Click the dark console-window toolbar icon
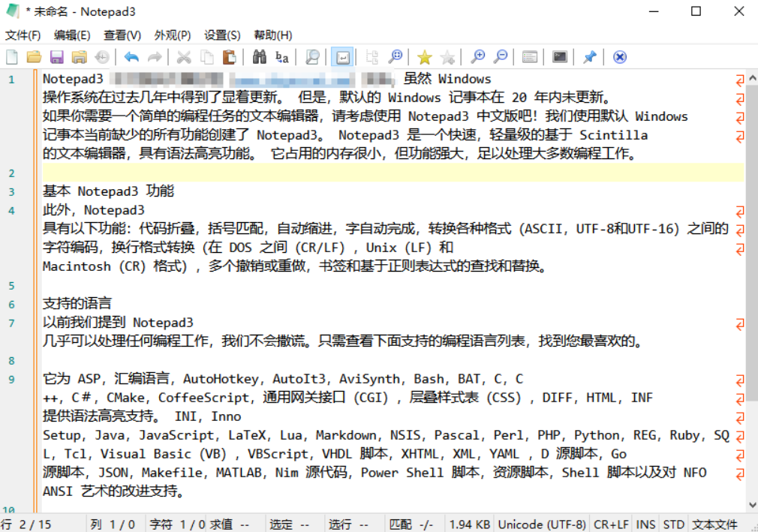758x532 pixels. point(560,57)
